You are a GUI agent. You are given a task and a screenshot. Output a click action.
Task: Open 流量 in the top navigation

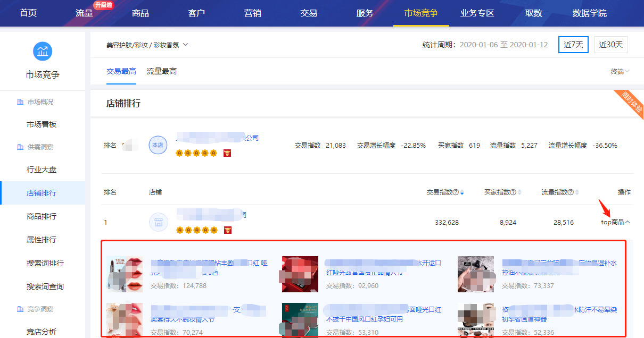84,13
